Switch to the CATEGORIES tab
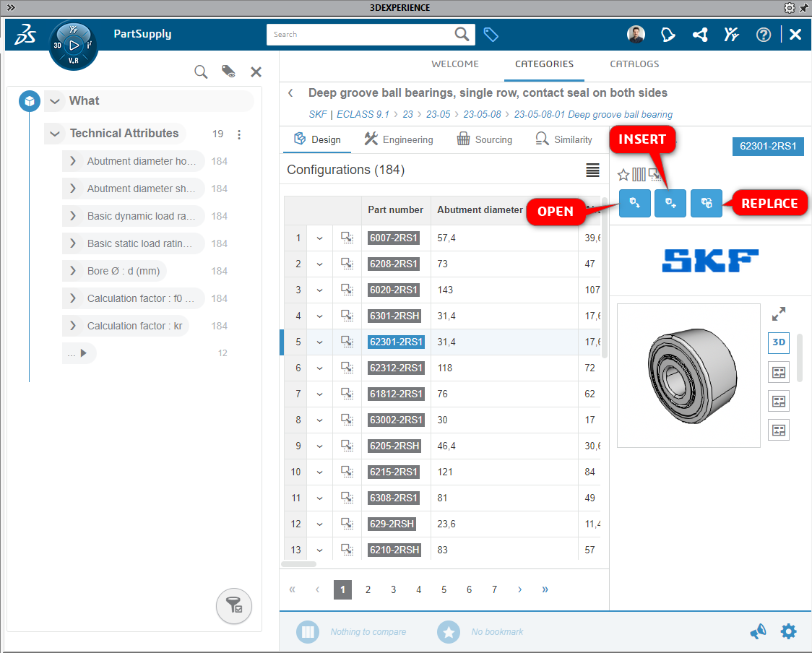Screen dimensions: 812x653 click(x=544, y=64)
